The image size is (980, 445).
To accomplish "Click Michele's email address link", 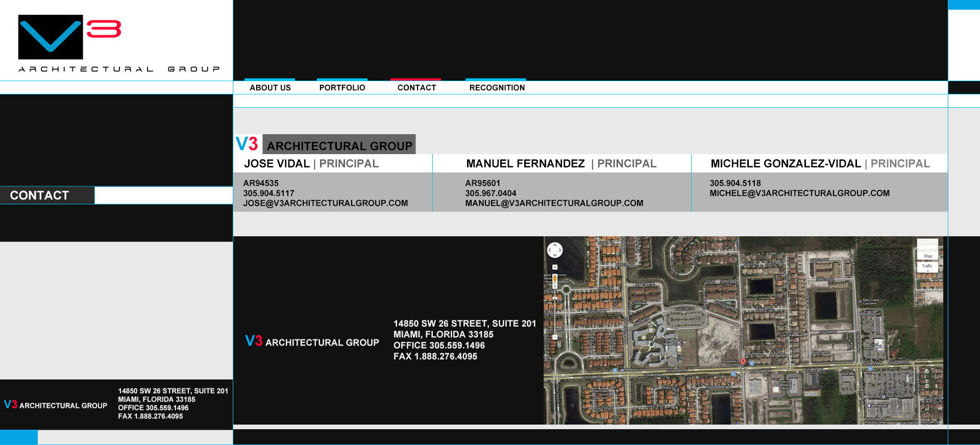I will (799, 193).
